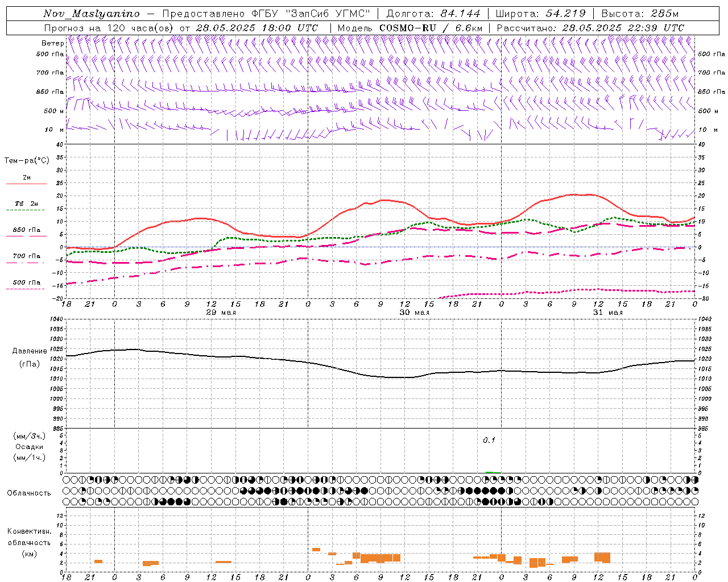Viewport: 728px width, 582px height.
Task: Click 'Прогноз на 120 часа(ов)' forecast text
Action: pyautogui.click(x=109, y=28)
